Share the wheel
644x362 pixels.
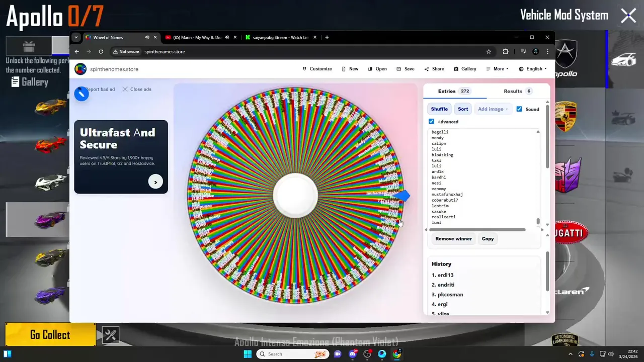(x=434, y=69)
